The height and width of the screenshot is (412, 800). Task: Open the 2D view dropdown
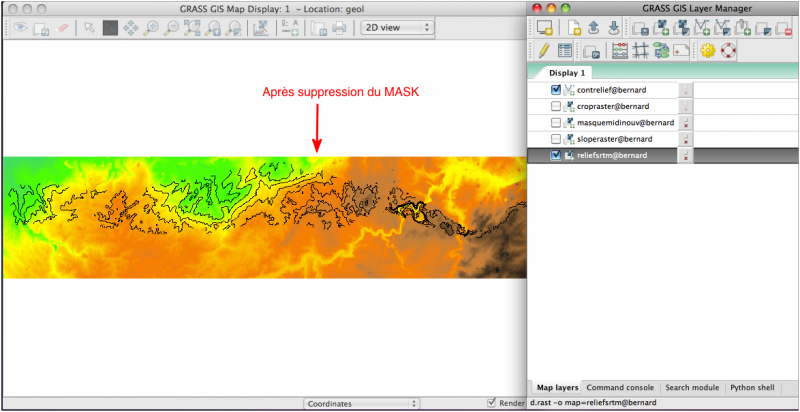click(397, 28)
